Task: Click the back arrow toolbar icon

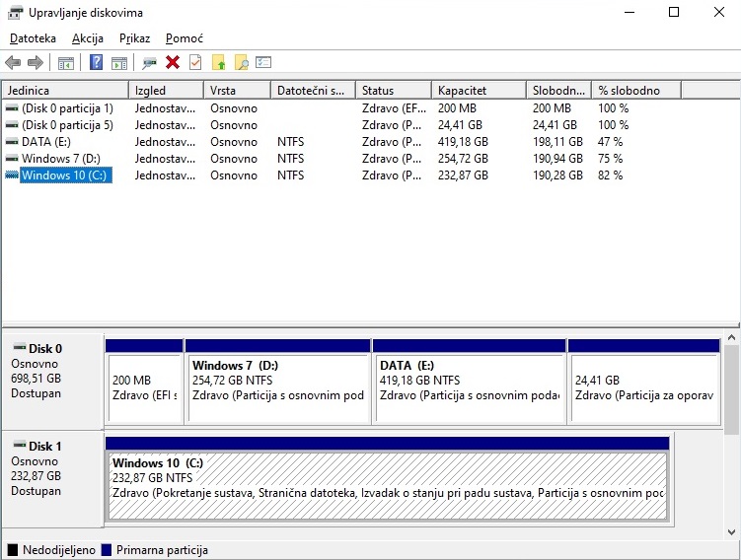Action: pyautogui.click(x=13, y=63)
